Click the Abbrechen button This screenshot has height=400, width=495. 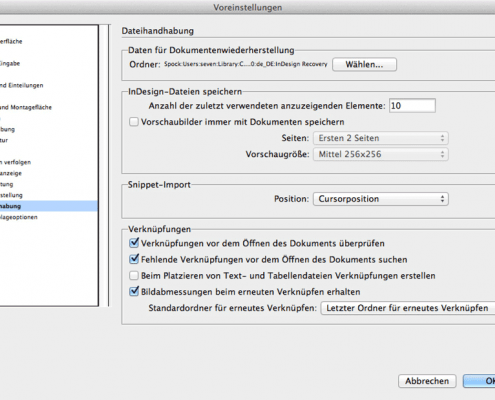427,381
